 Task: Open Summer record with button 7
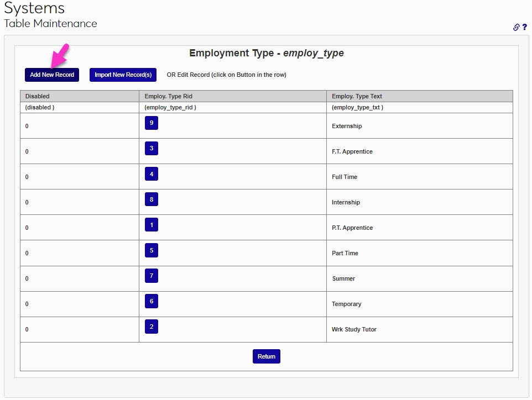tap(152, 276)
